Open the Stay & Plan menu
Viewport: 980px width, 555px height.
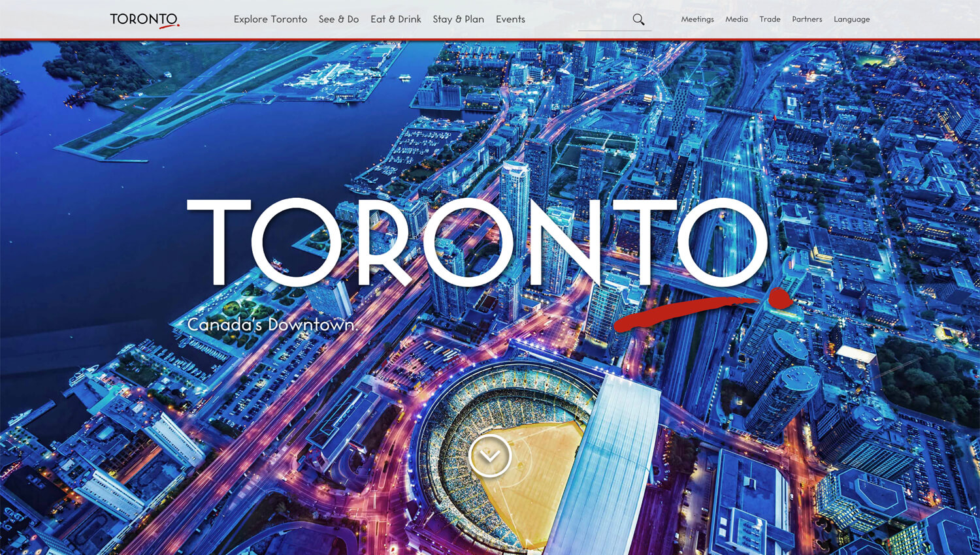tap(458, 20)
